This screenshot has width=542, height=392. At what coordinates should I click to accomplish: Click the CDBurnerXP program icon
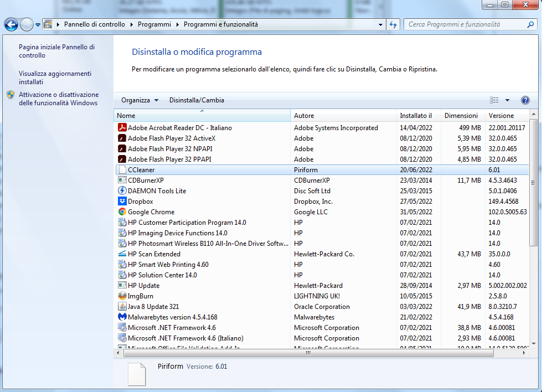(122, 180)
